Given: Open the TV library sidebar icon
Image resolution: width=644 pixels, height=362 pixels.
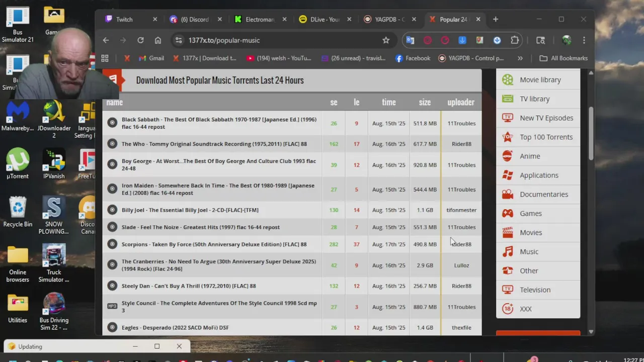Looking at the screenshot, I should tap(508, 99).
